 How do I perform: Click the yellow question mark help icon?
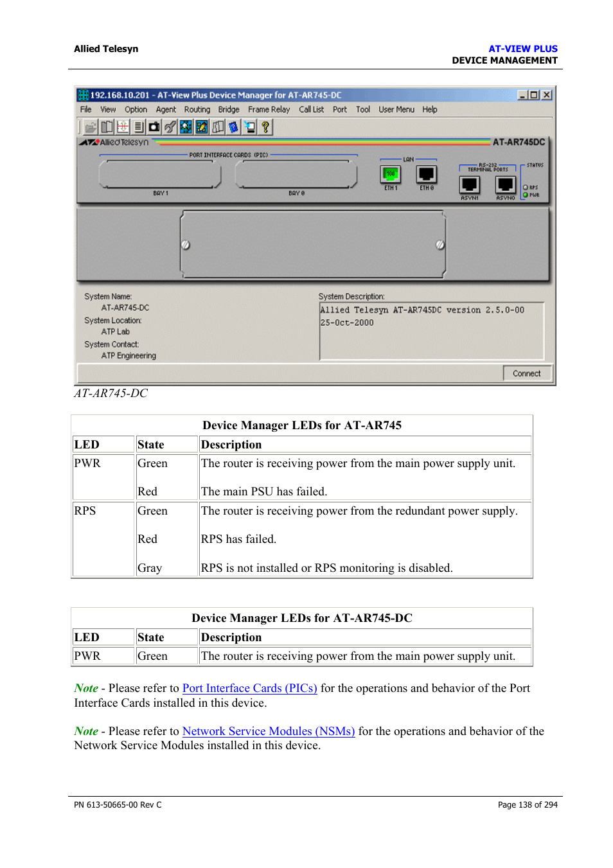pyautogui.click(x=265, y=127)
